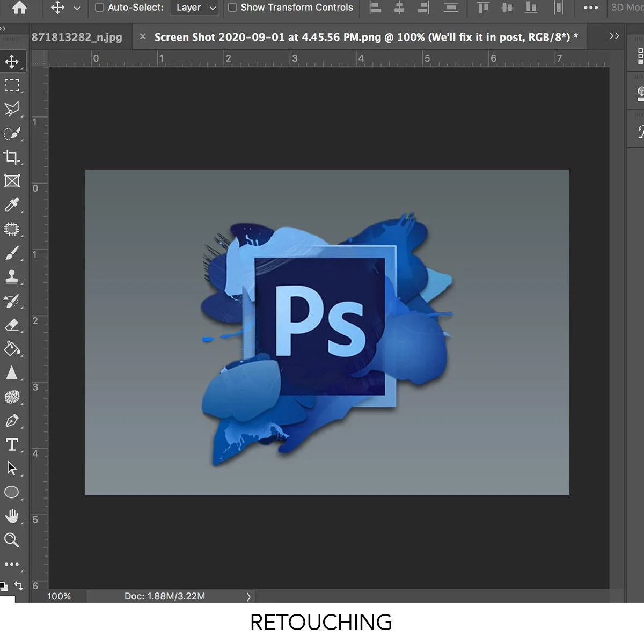The width and height of the screenshot is (644, 644).
Task: Select the Hand tool
Action: 12,516
